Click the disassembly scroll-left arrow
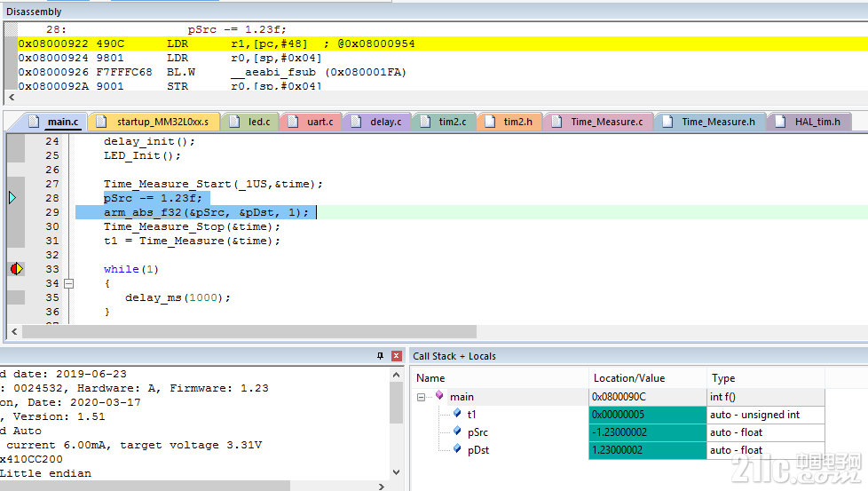This screenshot has width=868, height=491. click(12, 98)
